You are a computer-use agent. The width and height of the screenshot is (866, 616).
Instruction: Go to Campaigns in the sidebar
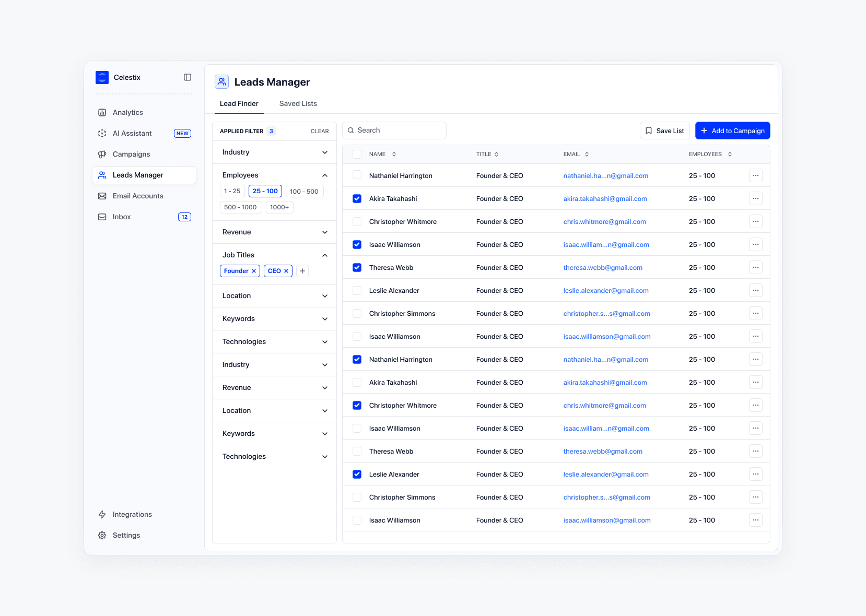tap(144, 154)
